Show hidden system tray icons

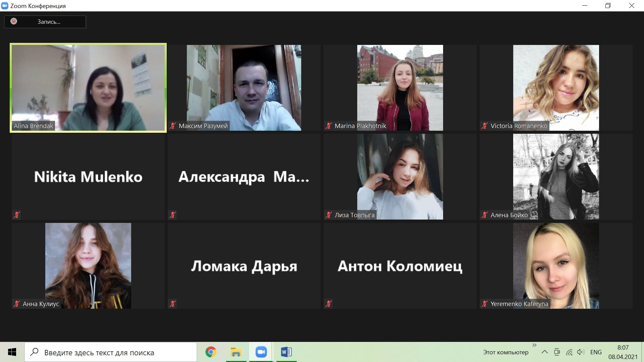545,352
